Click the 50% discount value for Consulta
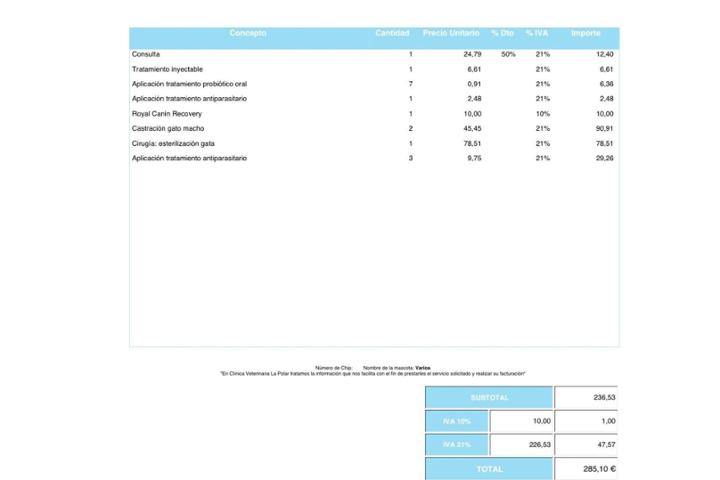720x480 pixels. (x=508, y=54)
